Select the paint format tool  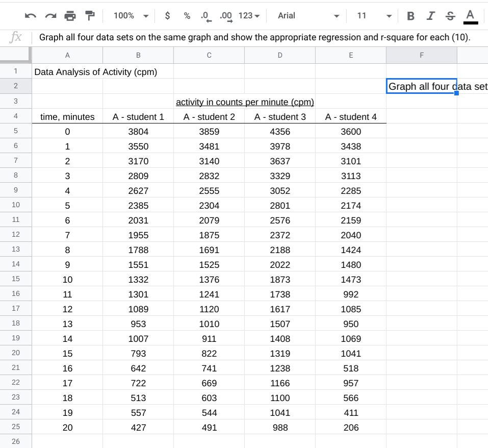click(89, 16)
